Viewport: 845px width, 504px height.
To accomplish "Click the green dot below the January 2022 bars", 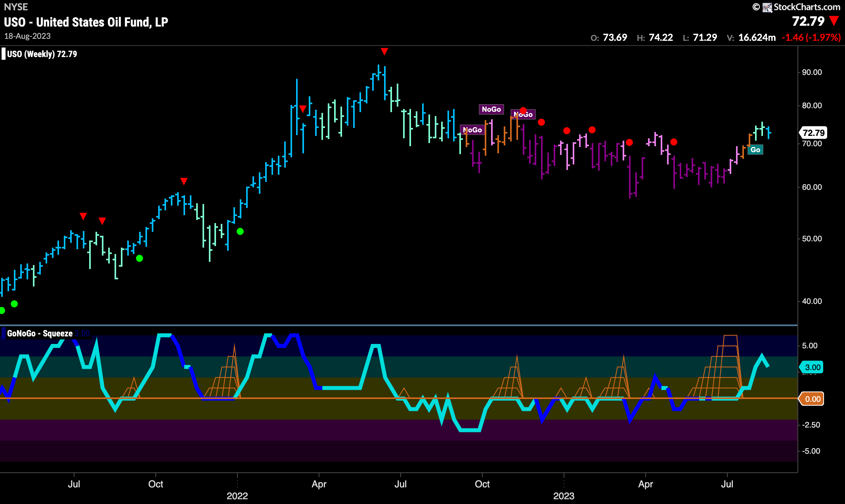I will coord(240,231).
